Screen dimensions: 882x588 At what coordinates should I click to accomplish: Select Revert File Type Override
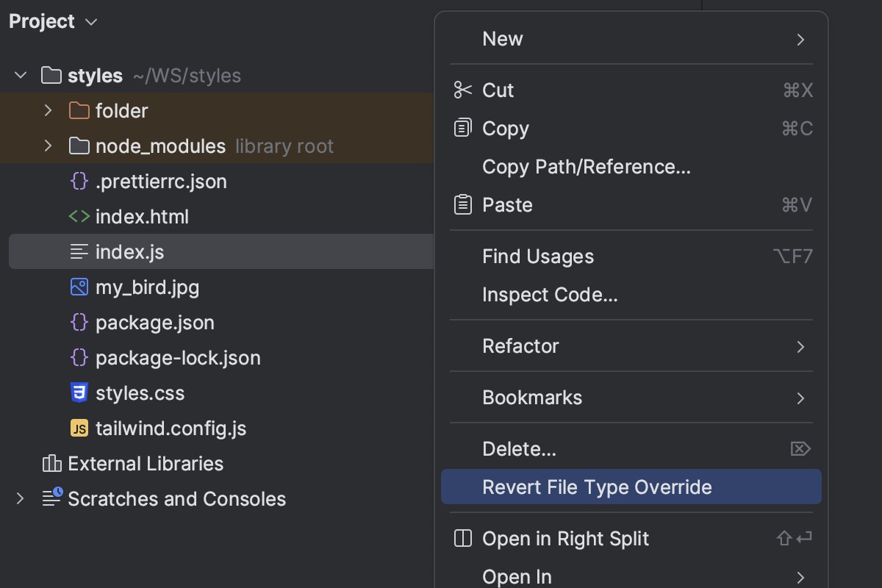[596, 487]
